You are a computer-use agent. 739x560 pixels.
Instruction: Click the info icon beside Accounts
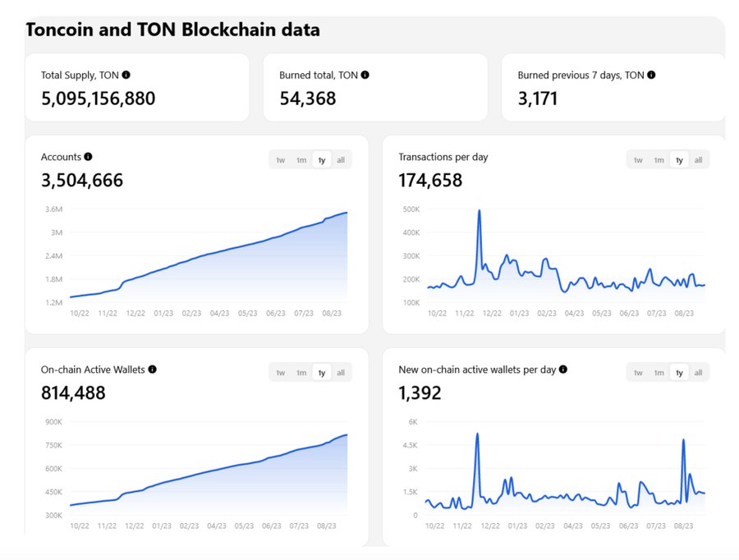[x=88, y=157]
